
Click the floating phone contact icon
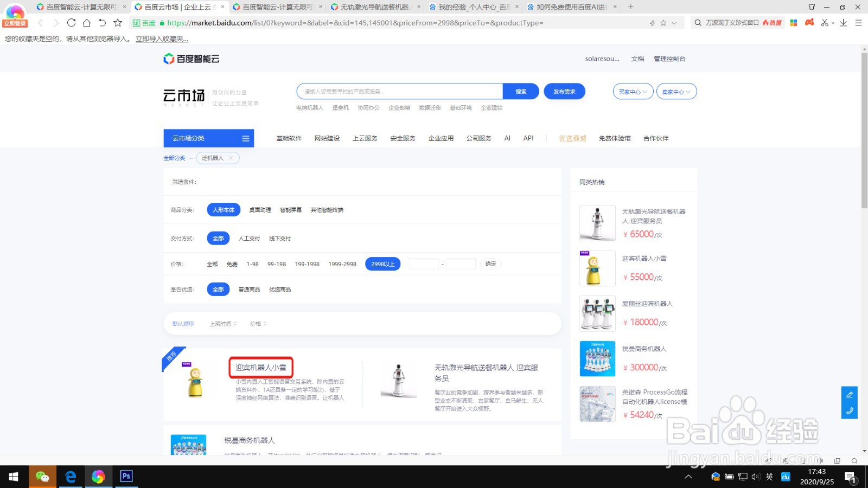(850, 410)
